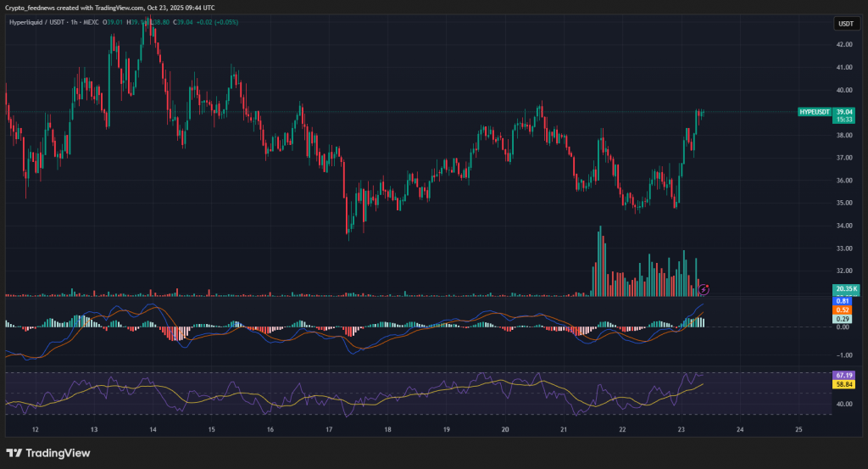868x469 pixels.
Task: Click the TradingView logo icon
Action: 15,452
